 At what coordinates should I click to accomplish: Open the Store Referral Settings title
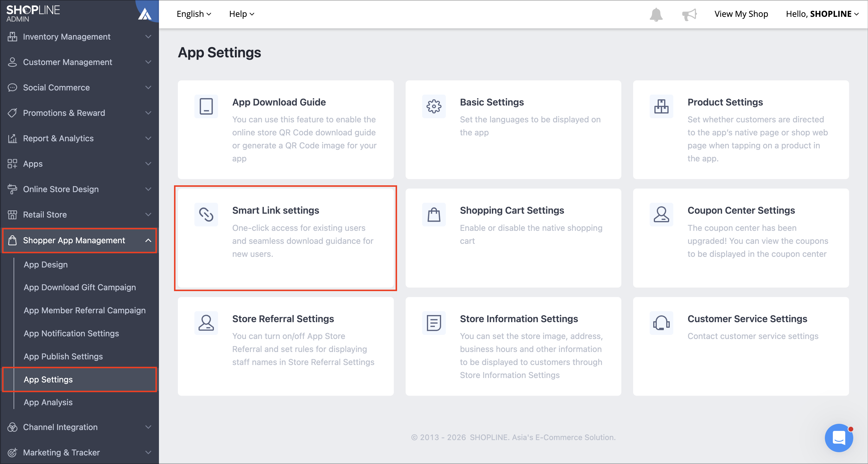click(283, 319)
